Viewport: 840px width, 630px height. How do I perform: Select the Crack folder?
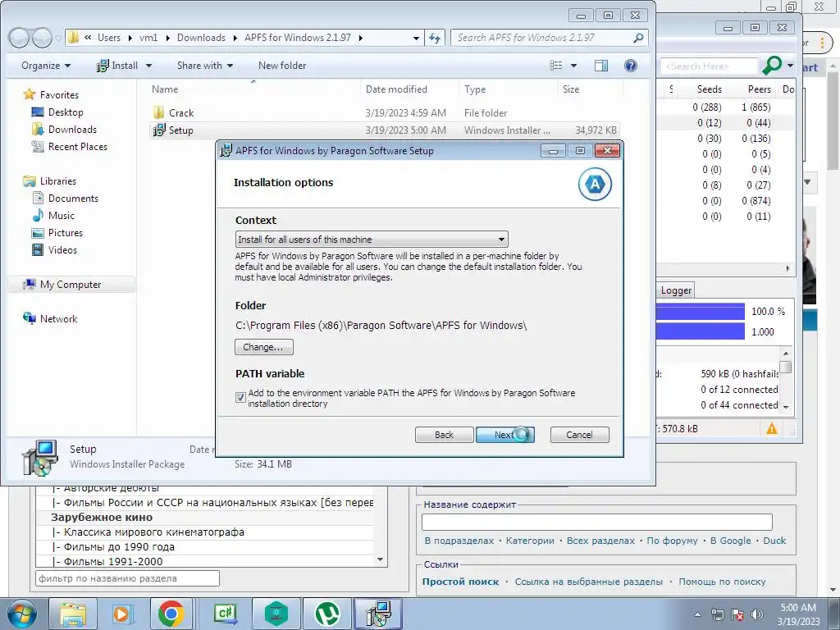pyautogui.click(x=181, y=113)
